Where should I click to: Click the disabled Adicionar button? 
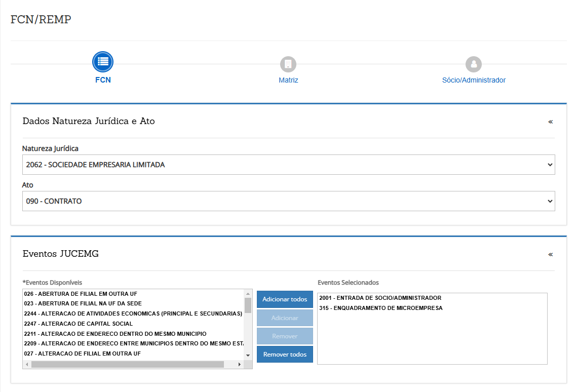285,318
